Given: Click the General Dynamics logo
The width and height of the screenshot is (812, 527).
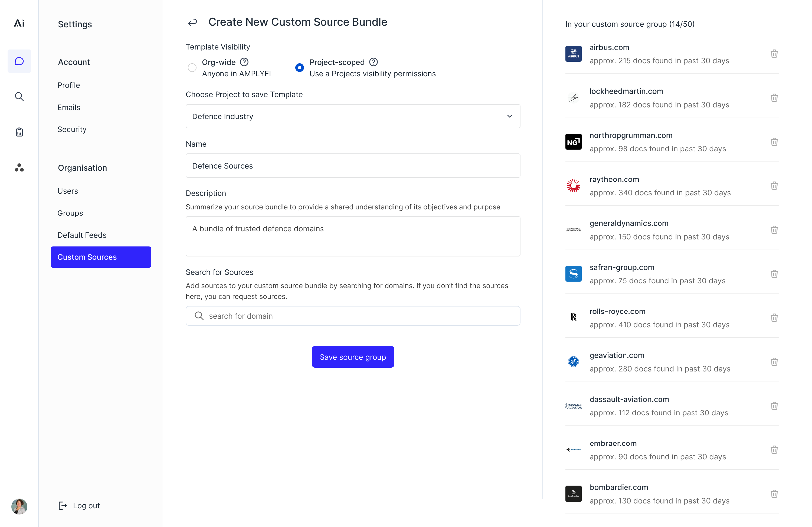Looking at the screenshot, I should coord(573,230).
